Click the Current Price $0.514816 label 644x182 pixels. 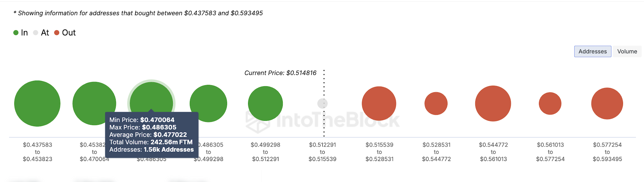coord(280,73)
